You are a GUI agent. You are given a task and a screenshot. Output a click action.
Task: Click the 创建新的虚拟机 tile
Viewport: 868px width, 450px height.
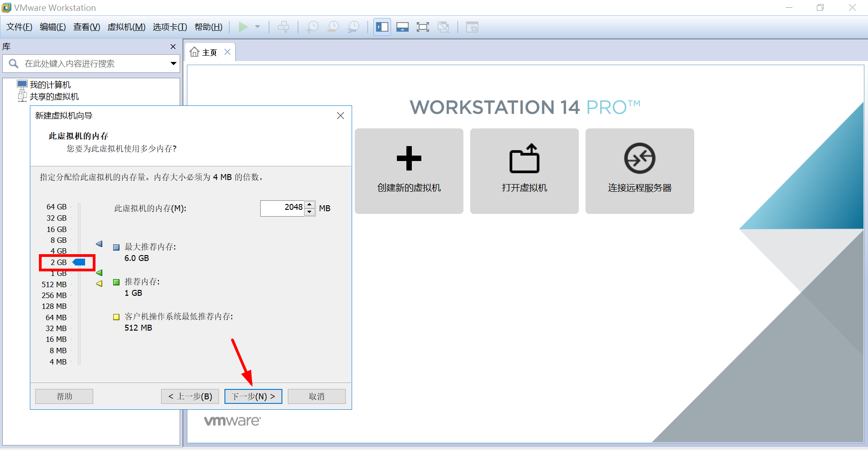pyautogui.click(x=409, y=171)
